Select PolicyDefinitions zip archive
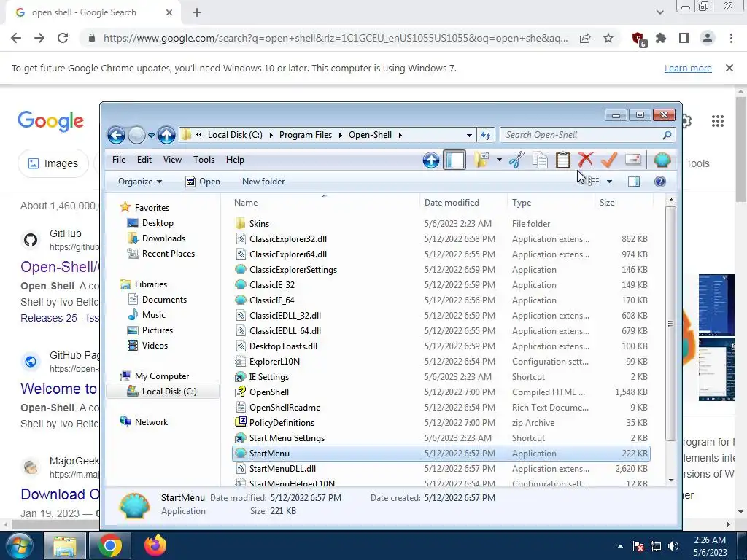 282,422
